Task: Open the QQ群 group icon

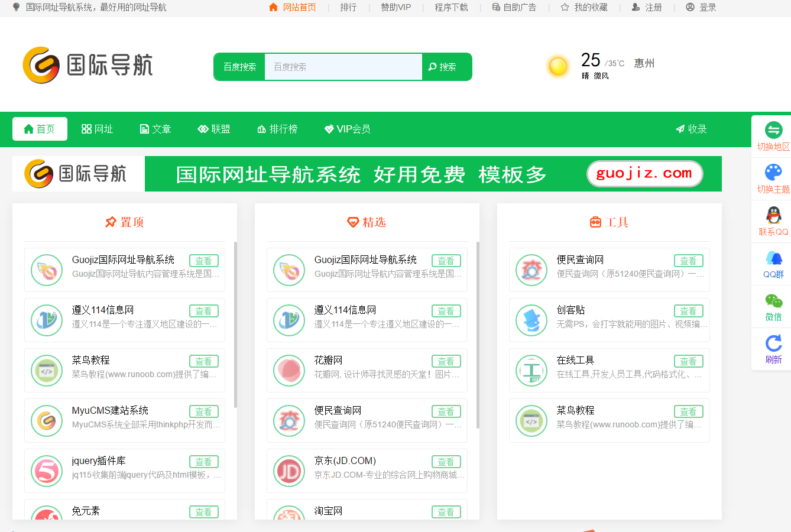Action: tap(773, 258)
